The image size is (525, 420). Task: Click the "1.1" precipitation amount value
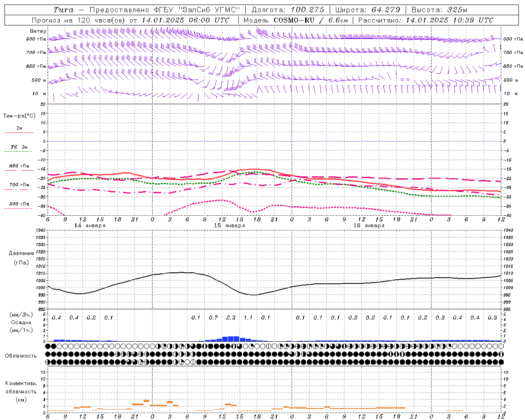click(x=248, y=317)
